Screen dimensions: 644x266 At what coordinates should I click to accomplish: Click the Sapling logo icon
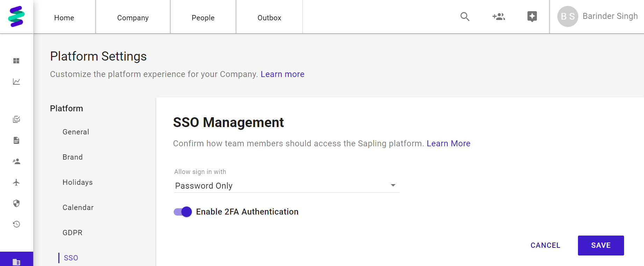tap(16, 16)
